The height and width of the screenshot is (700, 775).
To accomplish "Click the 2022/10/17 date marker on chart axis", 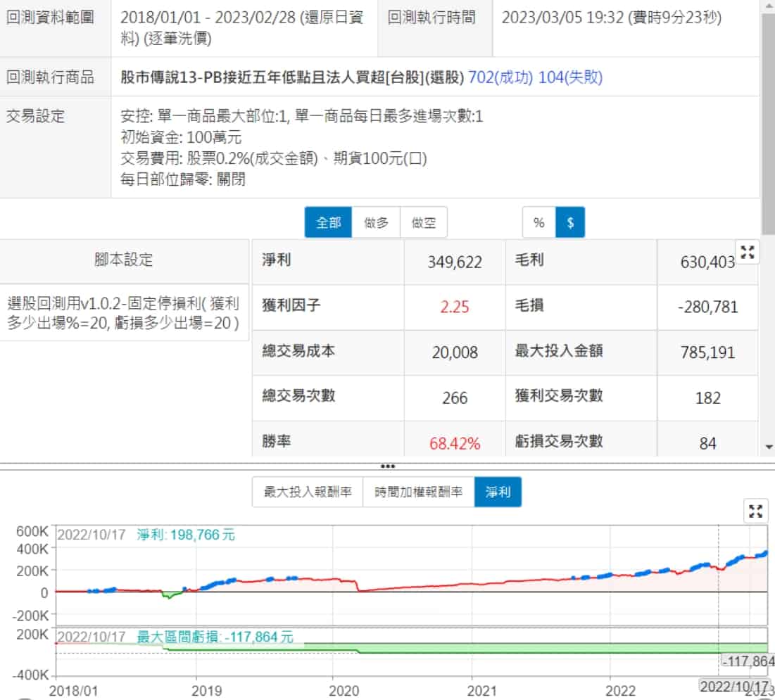I will point(733,685).
